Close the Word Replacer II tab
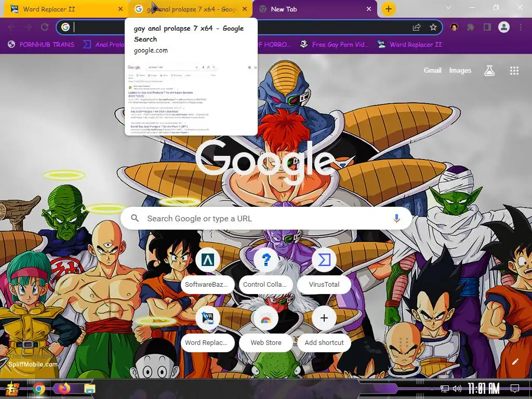Viewport: 532px width, 399px height. (121, 9)
